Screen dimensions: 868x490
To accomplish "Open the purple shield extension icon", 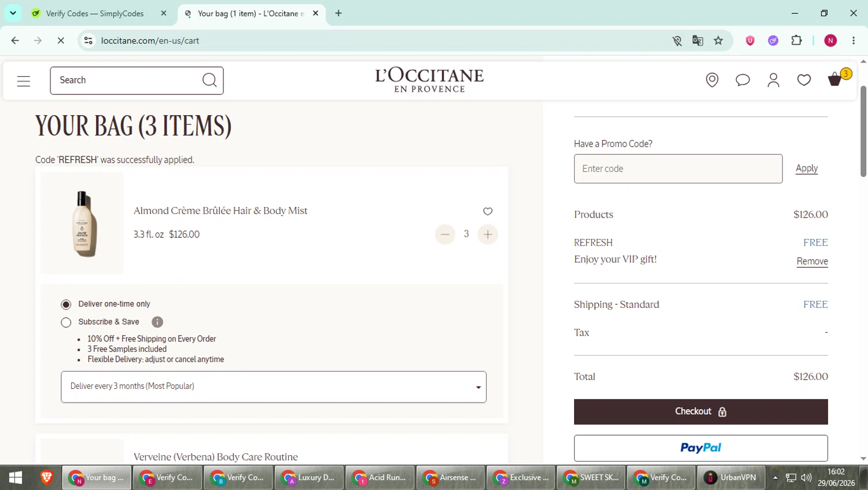I will point(751,40).
